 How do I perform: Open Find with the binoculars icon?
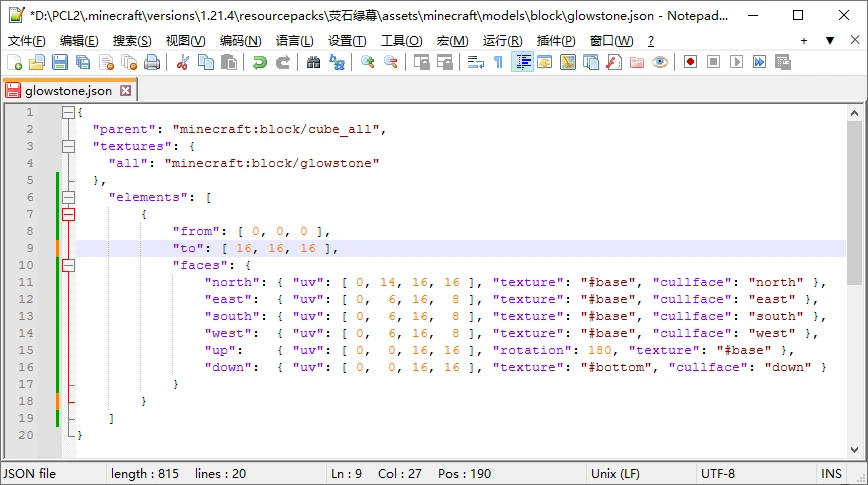pyautogui.click(x=313, y=62)
